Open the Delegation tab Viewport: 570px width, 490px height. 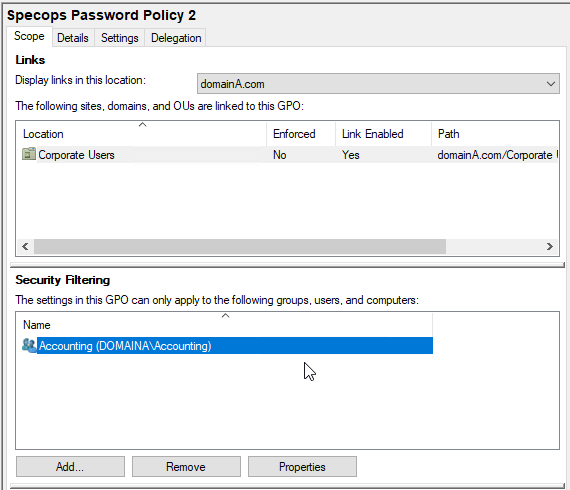tap(176, 38)
